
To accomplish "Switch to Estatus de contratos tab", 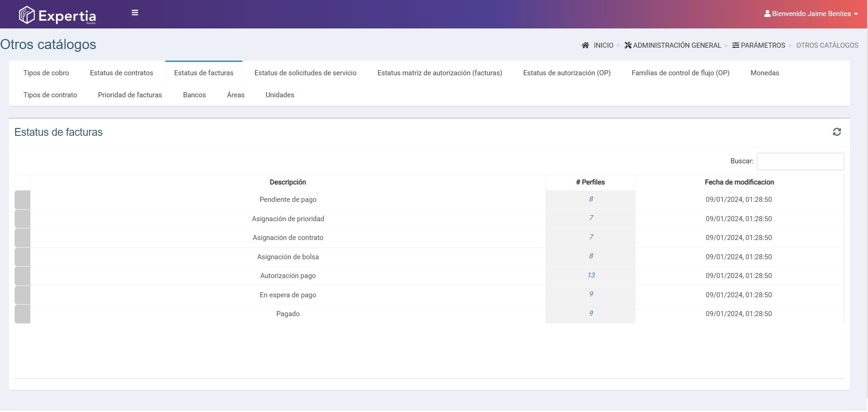I will tap(122, 73).
